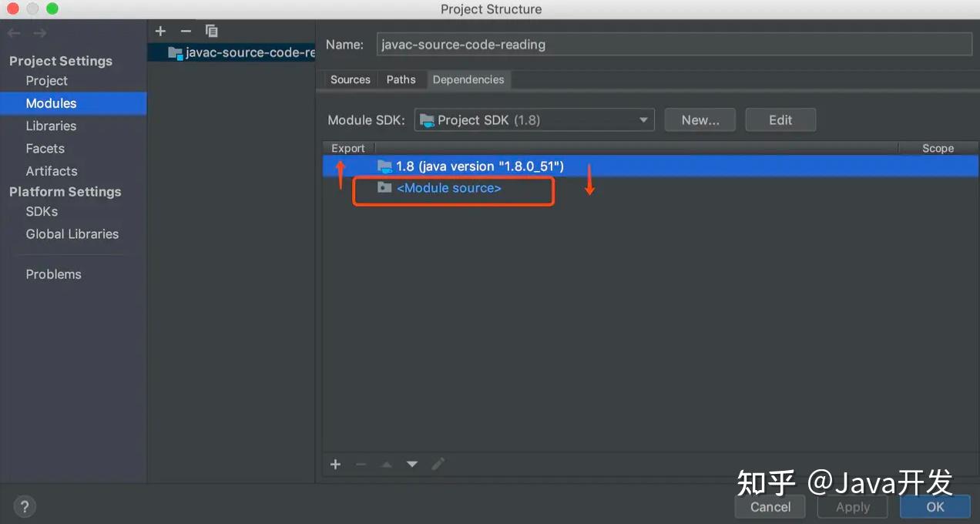Select the 1.8 java version dependency row
Screen dimensions: 980x524
650,166
